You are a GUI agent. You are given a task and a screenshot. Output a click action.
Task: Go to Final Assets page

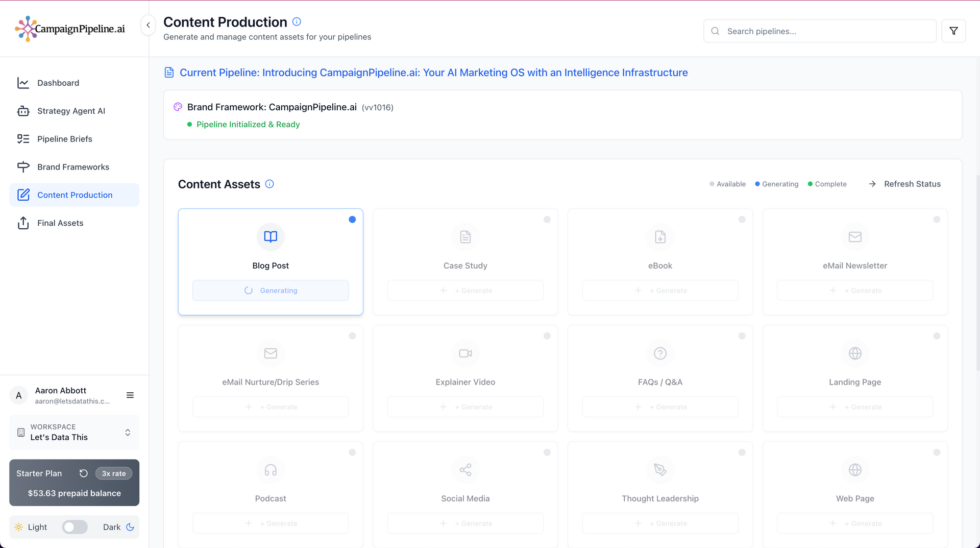(x=60, y=223)
